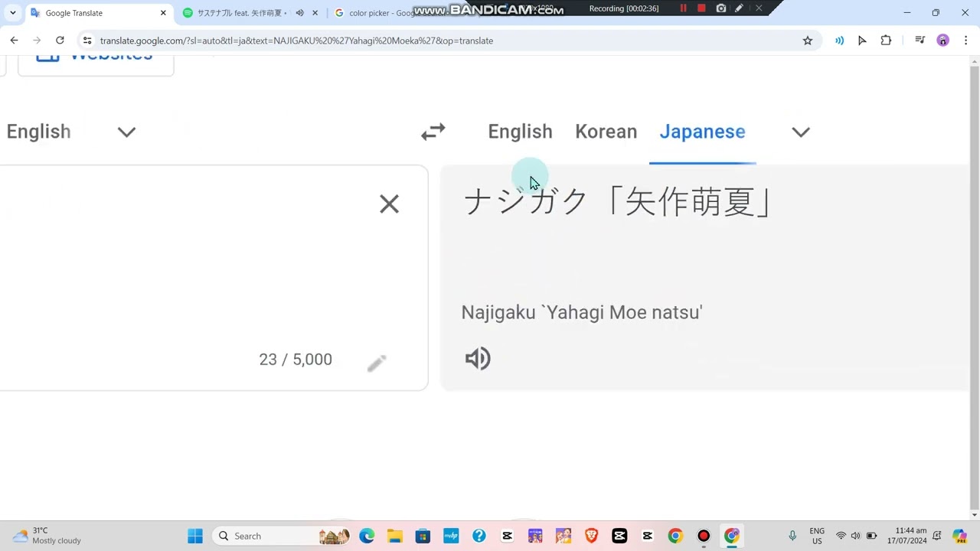Reload the Google Translate page
Screen dimensions: 980x551
point(60,41)
